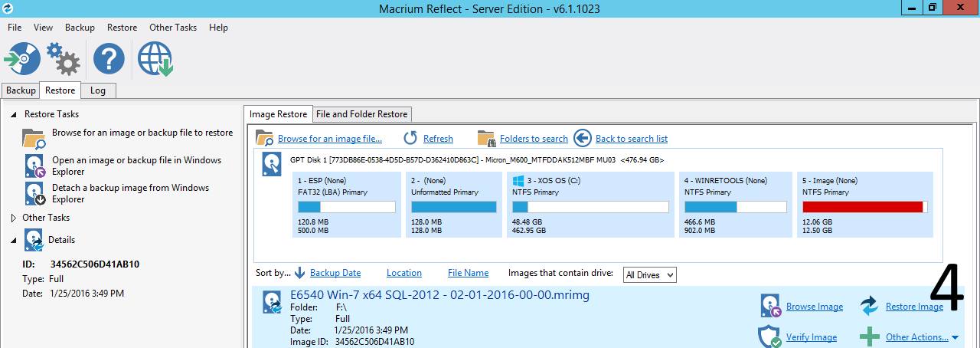Click the Back to search list arrow icon
The height and width of the screenshot is (348, 980).
(x=583, y=138)
